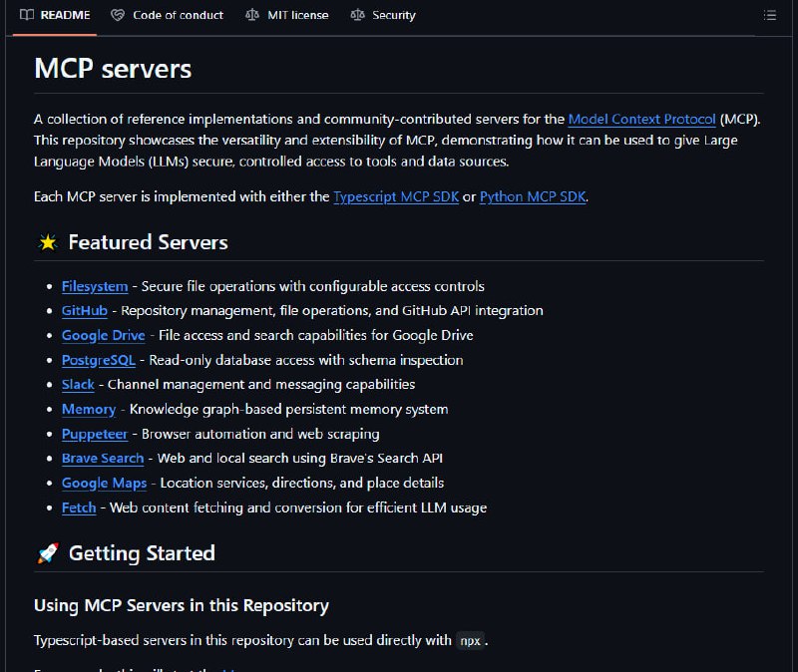Switch to the Security tab
Image resolution: width=798 pixels, height=672 pixels.
[383, 15]
